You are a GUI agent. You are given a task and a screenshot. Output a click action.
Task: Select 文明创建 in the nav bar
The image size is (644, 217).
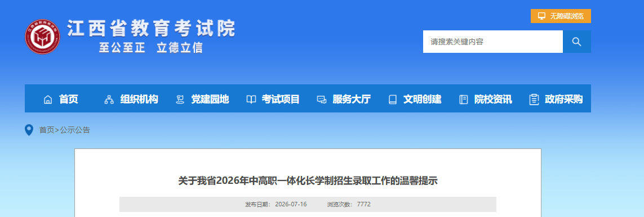click(422, 99)
